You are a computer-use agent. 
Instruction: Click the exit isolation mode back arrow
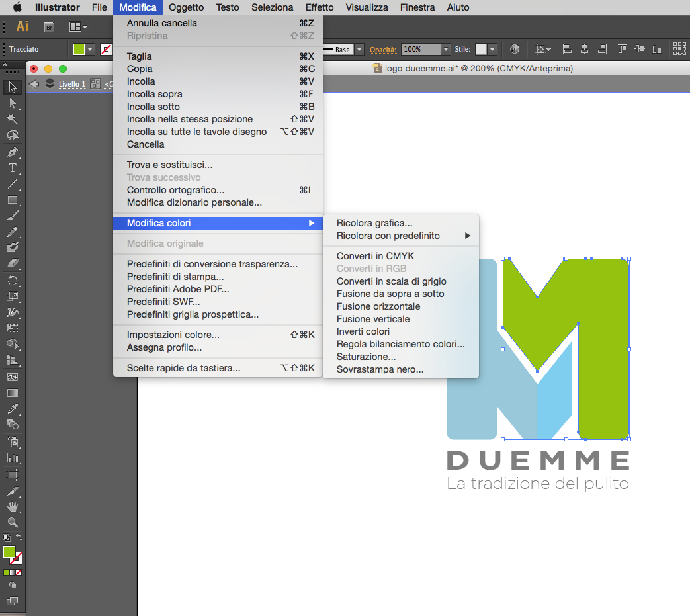pos(34,84)
